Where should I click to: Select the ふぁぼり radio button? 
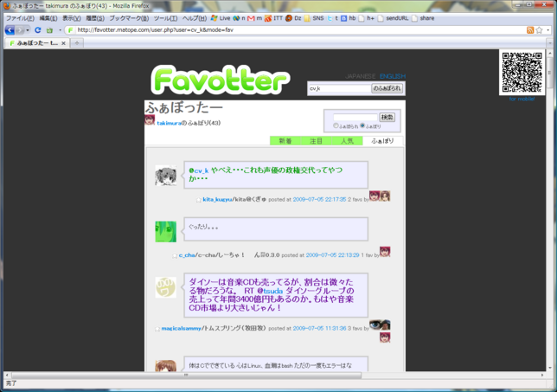362,125
